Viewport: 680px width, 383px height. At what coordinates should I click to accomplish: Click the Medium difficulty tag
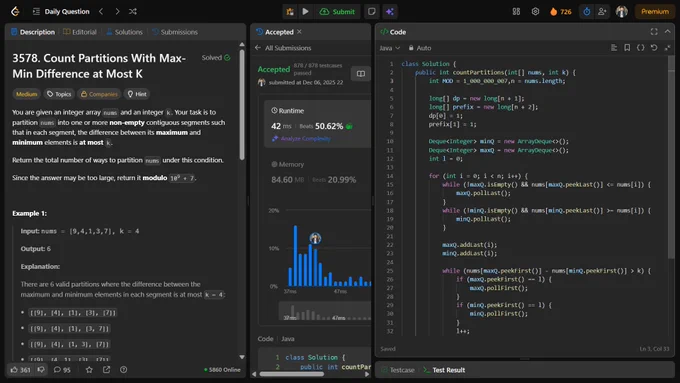26,94
